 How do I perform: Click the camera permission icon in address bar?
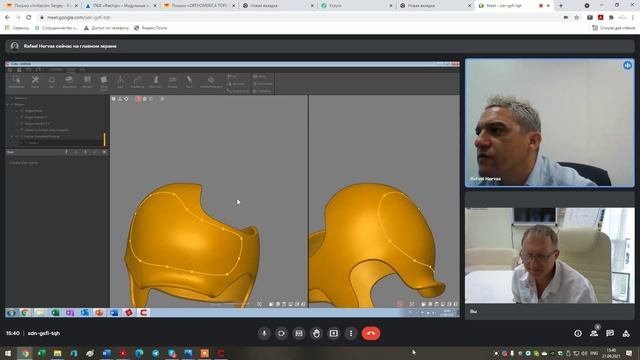pyautogui.click(x=566, y=18)
